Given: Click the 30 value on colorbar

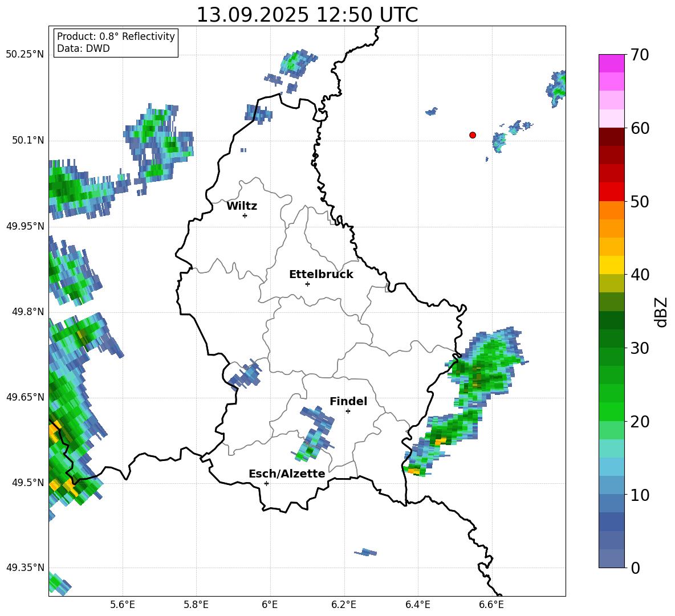Looking at the screenshot, I should [x=639, y=348].
